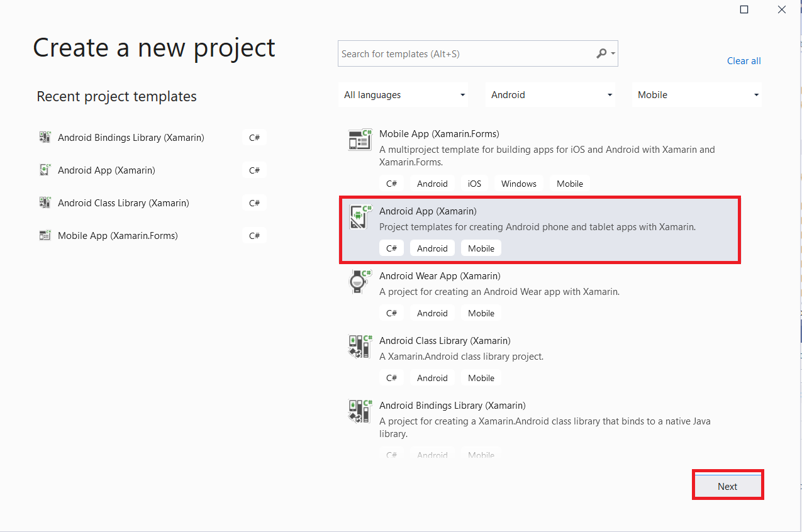Click recent Android App (Xamarin) icon

45,170
